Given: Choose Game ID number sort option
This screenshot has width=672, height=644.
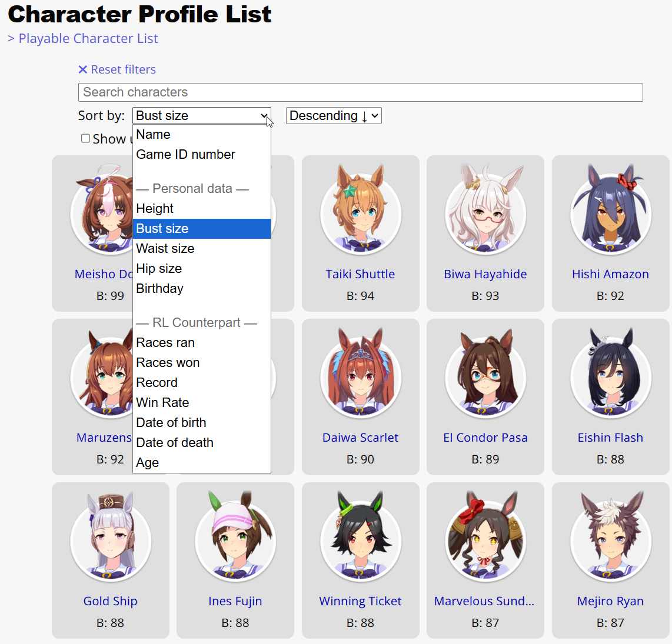Looking at the screenshot, I should [201, 154].
